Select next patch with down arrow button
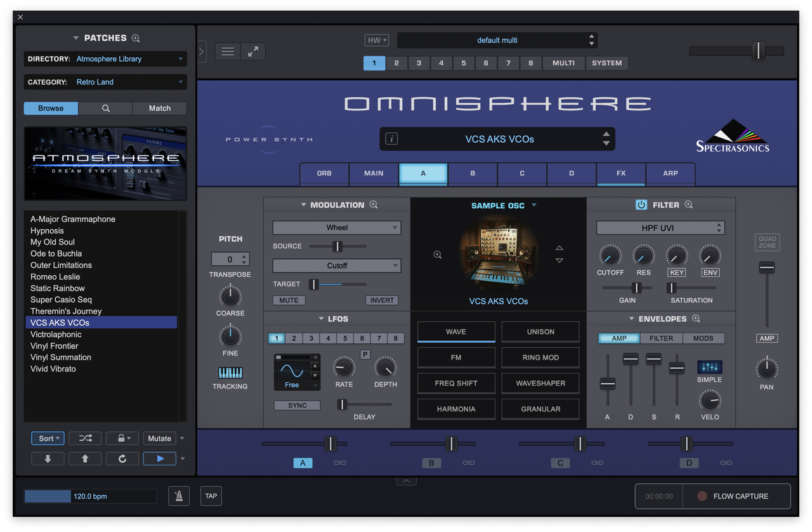Screen dimensions: 812x532 [48, 458]
